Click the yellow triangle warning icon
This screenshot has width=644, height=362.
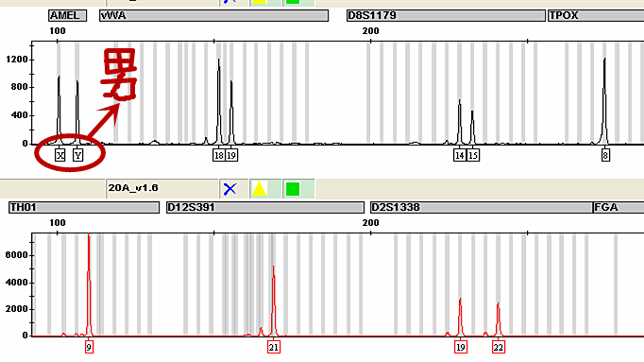coord(260,189)
